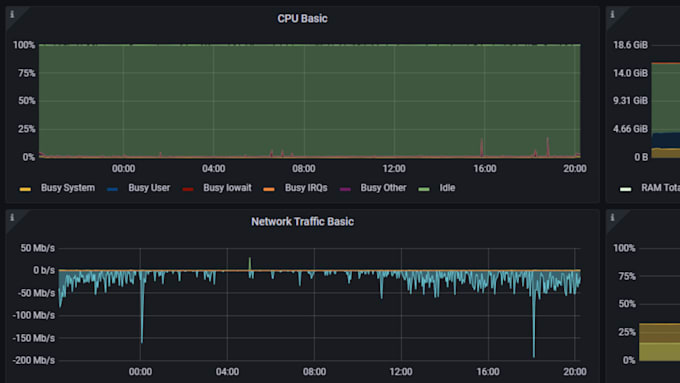This screenshot has height=383, width=680.
Task: Click the 18.6 GiB axis label
Action: (630, 45)
